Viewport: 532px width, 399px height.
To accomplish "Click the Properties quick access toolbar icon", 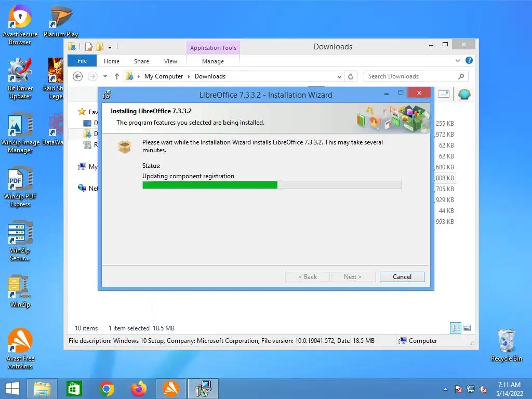I will (x=88, y=46).
